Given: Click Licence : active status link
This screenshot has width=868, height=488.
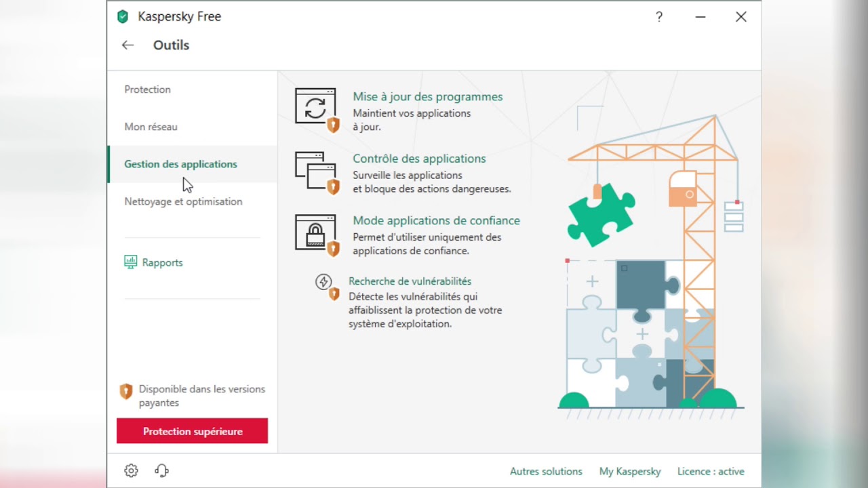Looking at the screenshot, I should coord(711,471).
